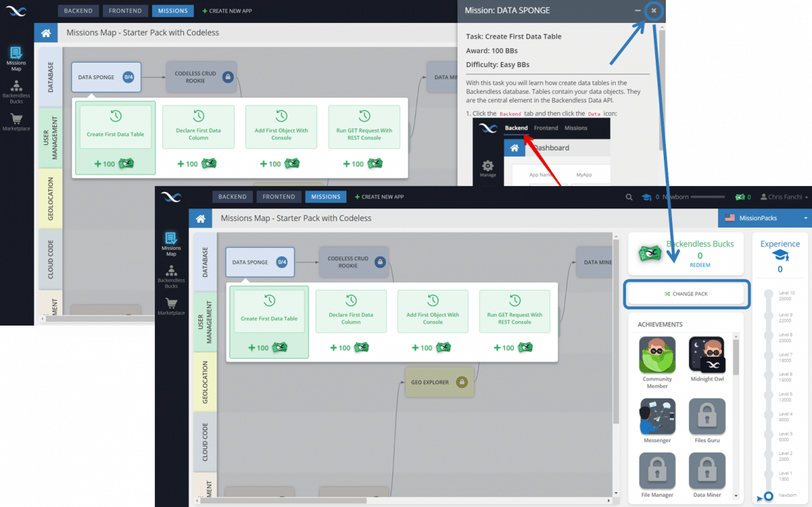Click money stack in Backendless Bucks card

coord(650,254)
